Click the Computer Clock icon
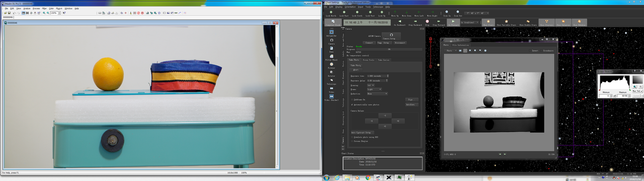This screenshot has height=181, width=644. click(x=333, y=22)
